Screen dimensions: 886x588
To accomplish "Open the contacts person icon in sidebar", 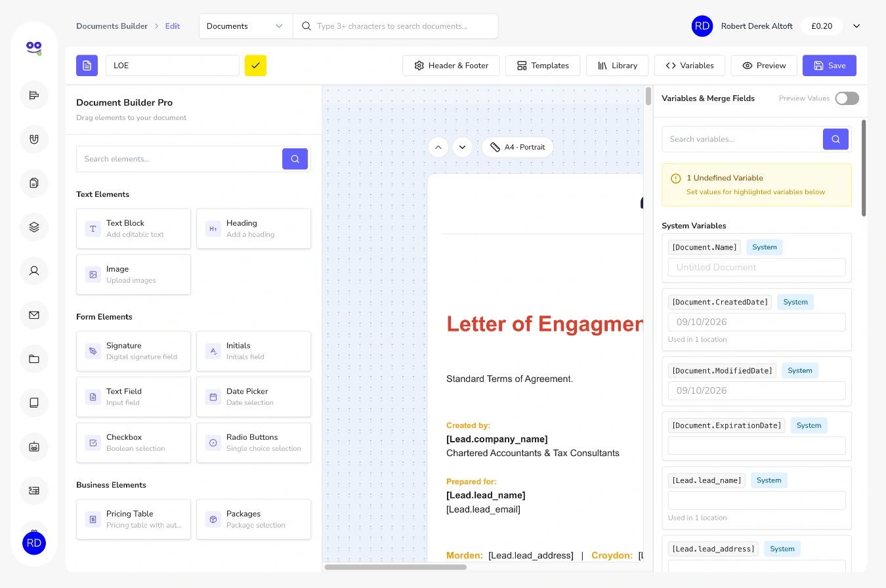I will (34, 270).
